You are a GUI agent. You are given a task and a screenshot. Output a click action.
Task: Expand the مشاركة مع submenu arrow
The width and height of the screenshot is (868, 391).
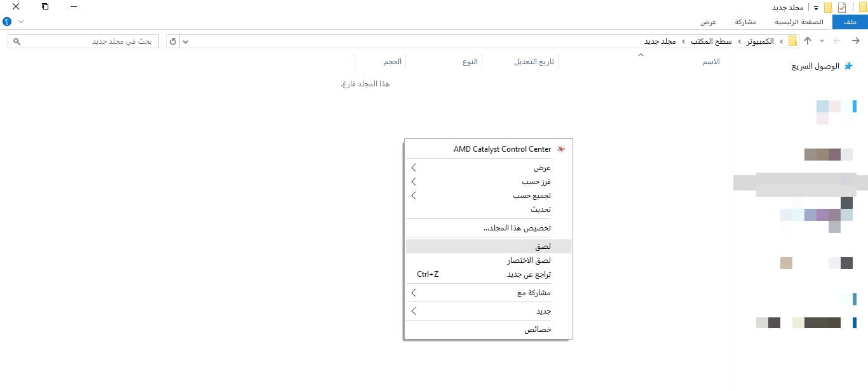414,293
